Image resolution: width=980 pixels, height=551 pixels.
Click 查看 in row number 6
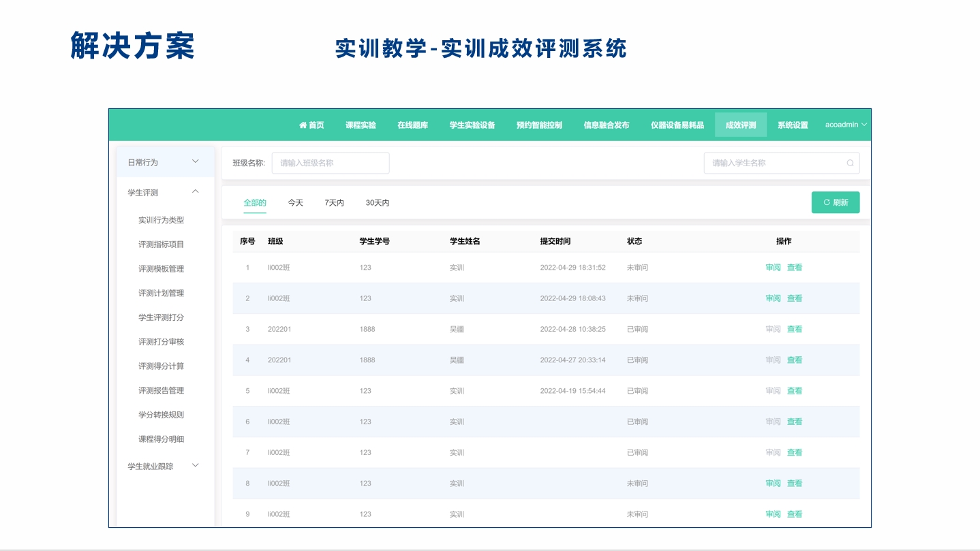pos(795,422)
